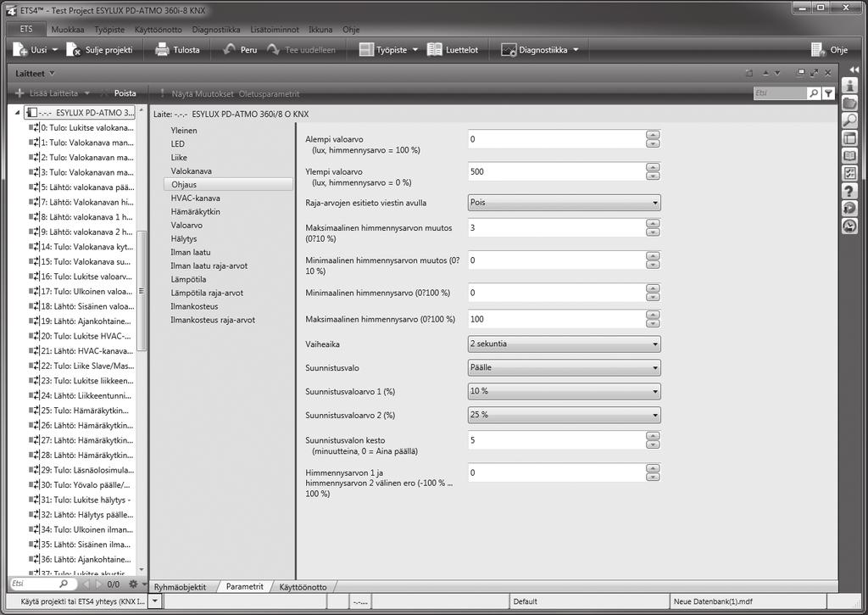
Task: Select the Hämäräkytkin parameter page
Action: pos(196,212)
